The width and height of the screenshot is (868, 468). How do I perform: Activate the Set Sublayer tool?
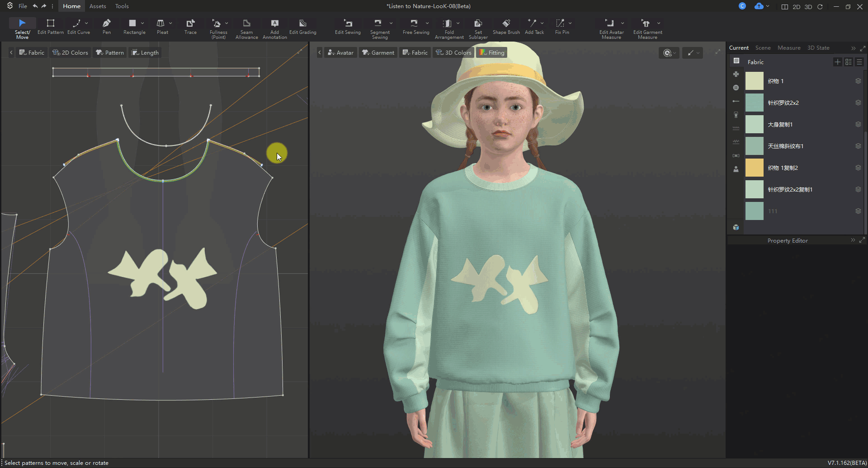click(x=478, y=28)
